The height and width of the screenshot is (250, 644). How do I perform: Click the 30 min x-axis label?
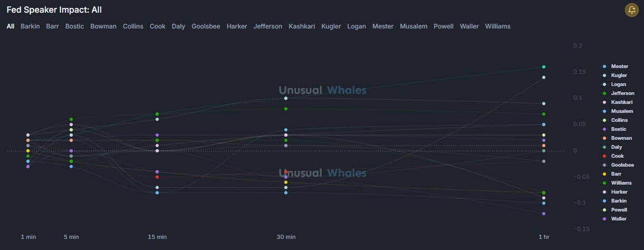click(286, 237)
